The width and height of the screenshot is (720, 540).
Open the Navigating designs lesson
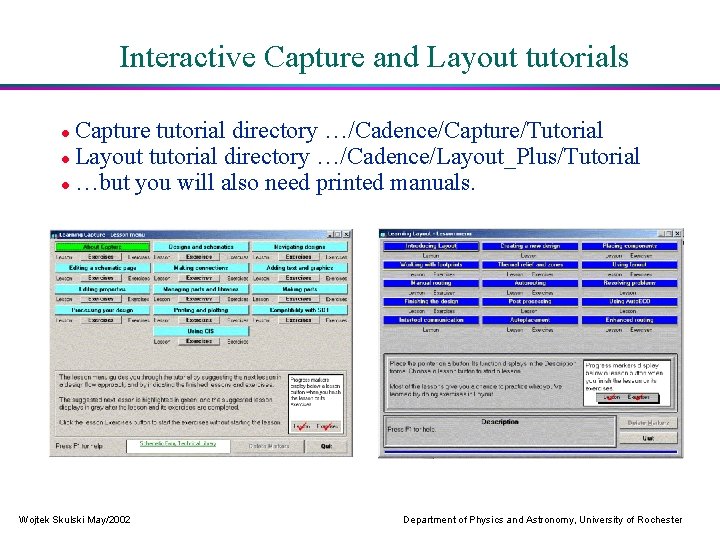point(299,247)
